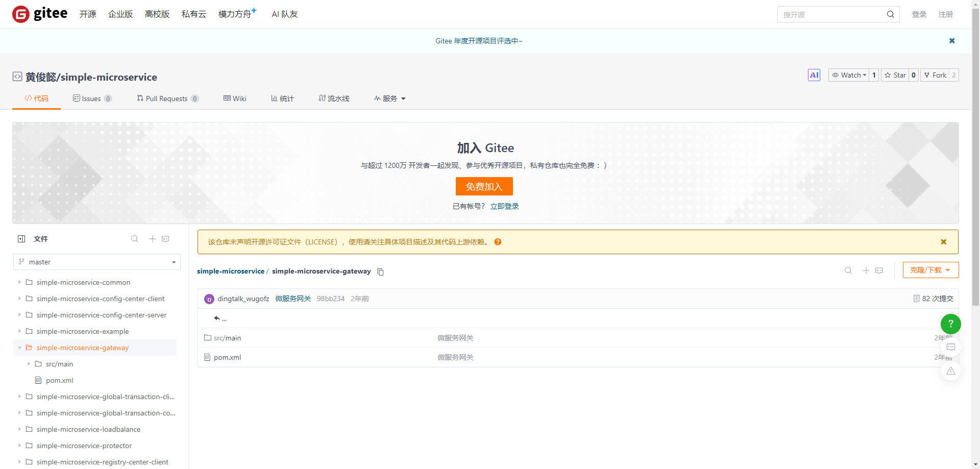Screen dimensions: 980x469
Task: Click the search magnifier icon in header
Action: [x=890, y=14]
